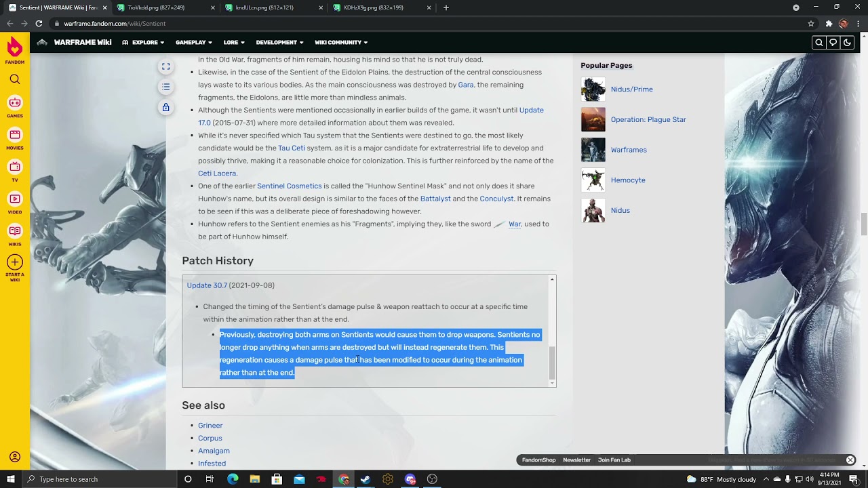Click the expand fullscreen page tool icon
This screenshot has width=868, height=488.
click(165, 66)
